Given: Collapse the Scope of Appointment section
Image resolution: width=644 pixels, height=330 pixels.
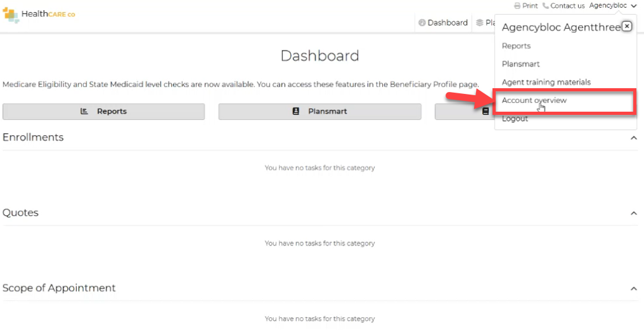Looking at the screenshot, I should pyautogui.click(x=634, y=289).
